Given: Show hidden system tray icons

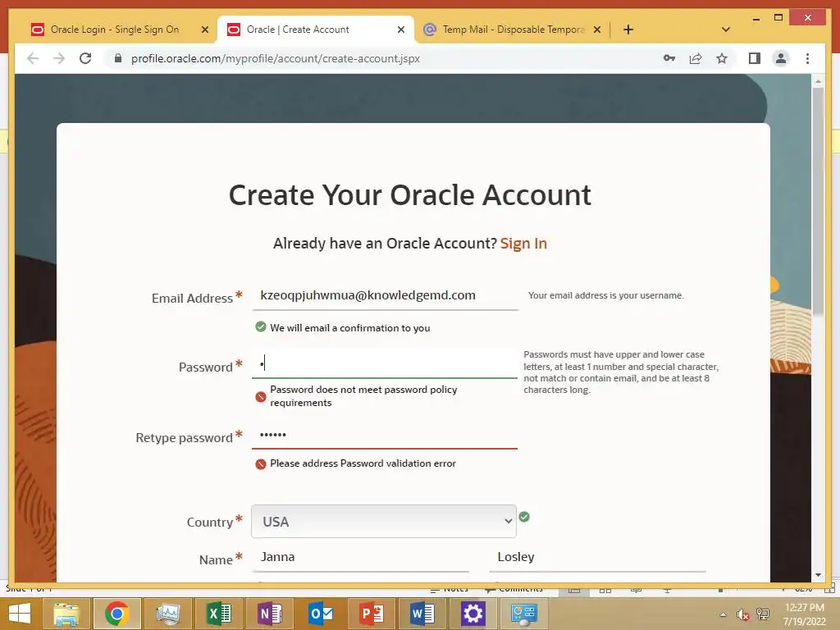Looking at the screenshot, I should 724,614.
